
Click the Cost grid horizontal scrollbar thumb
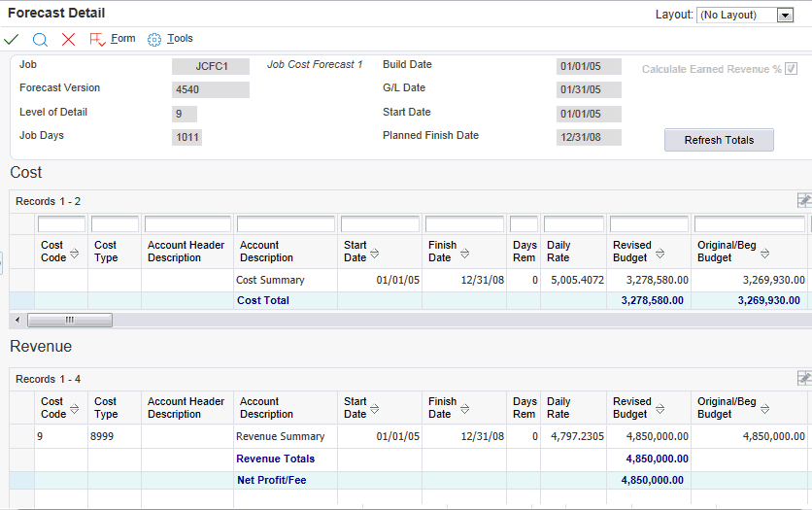69,320
